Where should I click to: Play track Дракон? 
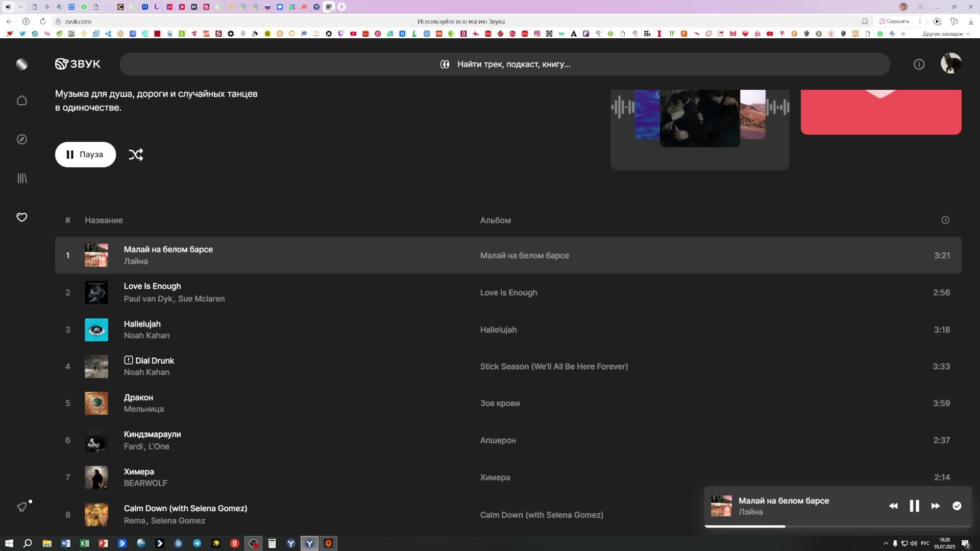click(x=138, y=397)
